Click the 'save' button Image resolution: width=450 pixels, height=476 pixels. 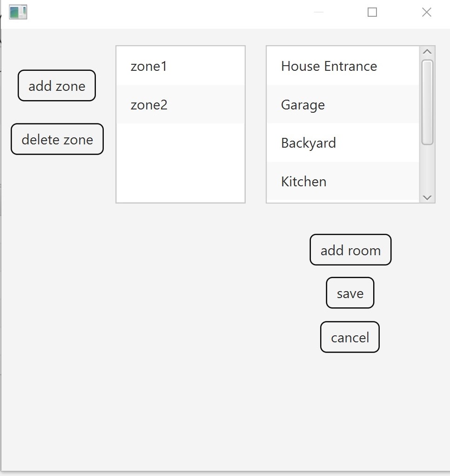(349, 293)
